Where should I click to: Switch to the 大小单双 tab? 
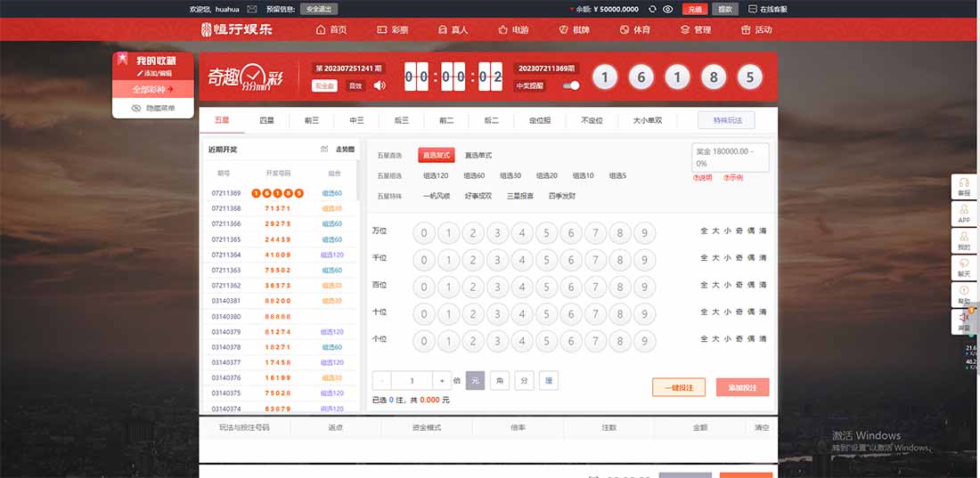648,120
